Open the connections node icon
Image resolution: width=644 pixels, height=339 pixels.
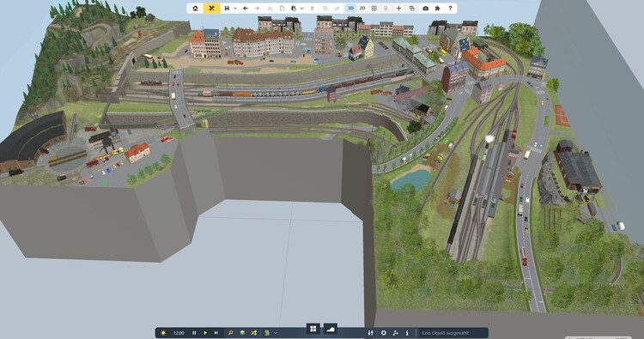(x=396, y=333)
